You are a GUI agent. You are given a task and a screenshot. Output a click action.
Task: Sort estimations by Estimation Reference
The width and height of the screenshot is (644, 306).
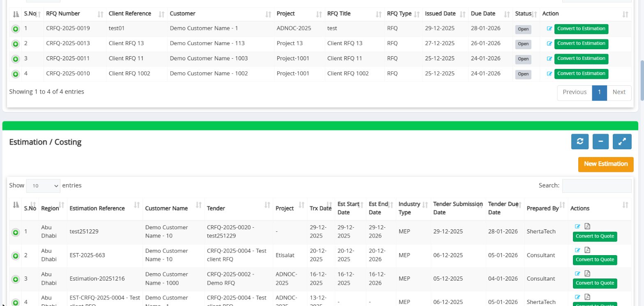[x=105, y=208]
